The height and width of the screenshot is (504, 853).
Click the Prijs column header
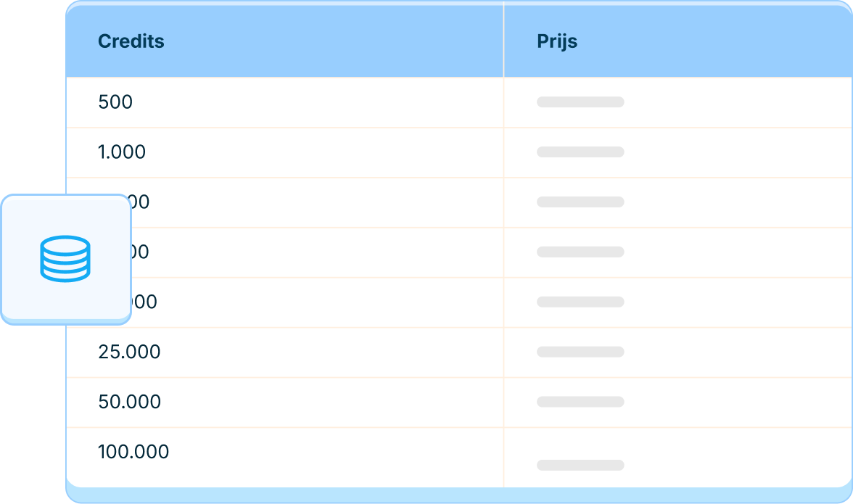(x=557, y=41)
